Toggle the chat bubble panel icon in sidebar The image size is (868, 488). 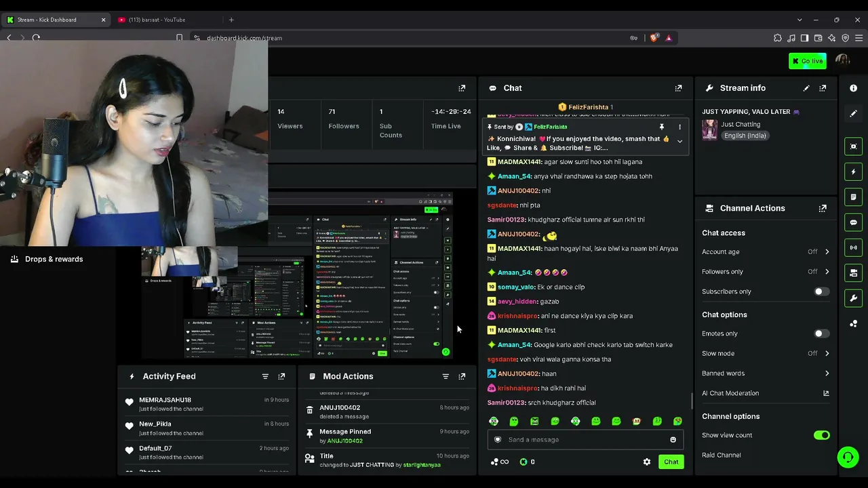pos(853,222)
